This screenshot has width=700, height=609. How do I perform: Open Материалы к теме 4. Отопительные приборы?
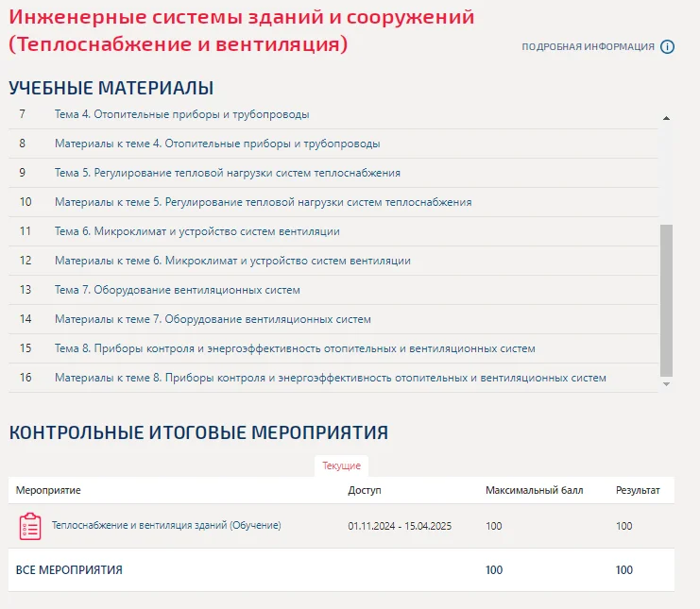(217, 144)
